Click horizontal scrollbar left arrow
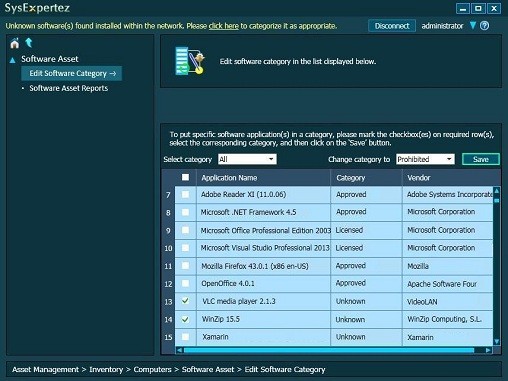Viewport: 508px width, 381px height. tap(180, 350)
